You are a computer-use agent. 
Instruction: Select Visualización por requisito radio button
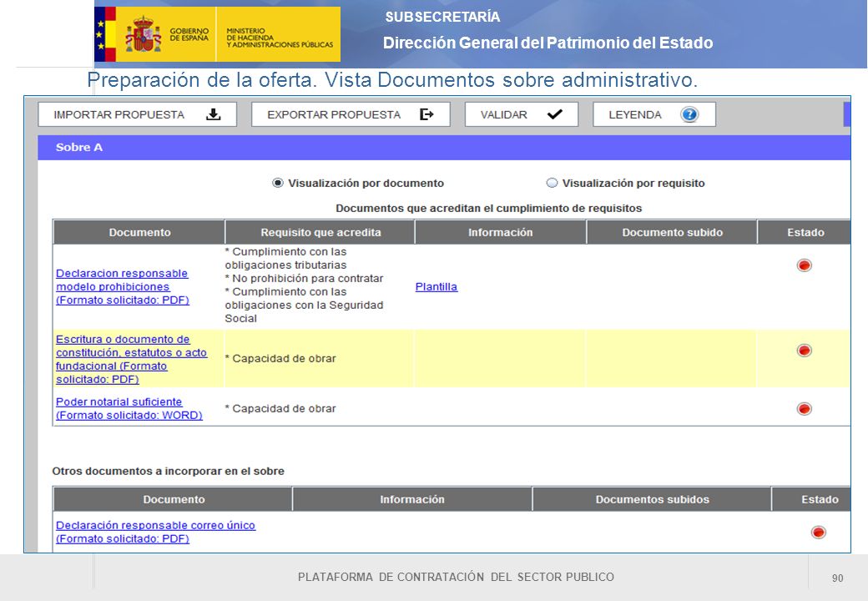pos(552,183)
